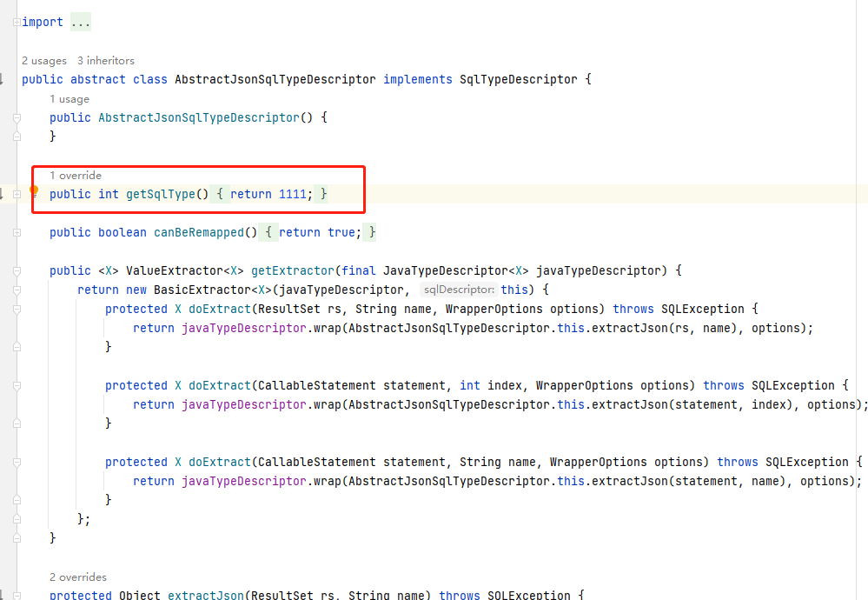Viewport: 868px width, 600px height.
Task: Click fold end marker at the '};' line
Action: pyautogui.click(x=17, y=519)
